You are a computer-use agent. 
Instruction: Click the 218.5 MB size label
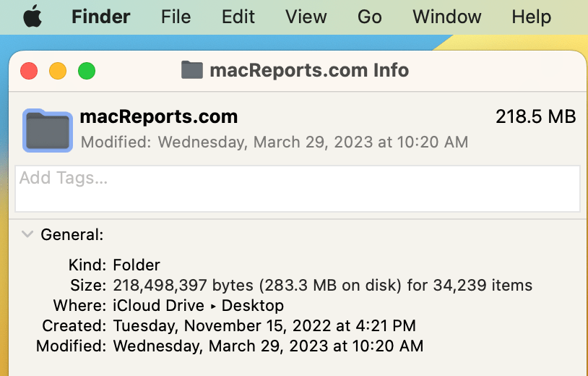tap(536, 116)
